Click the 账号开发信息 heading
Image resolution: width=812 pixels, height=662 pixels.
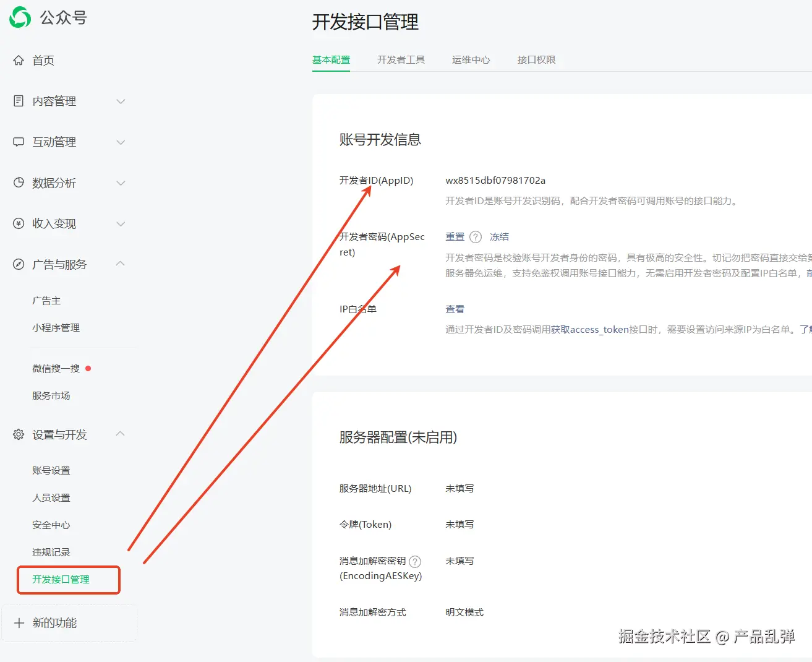pos(380,140)
